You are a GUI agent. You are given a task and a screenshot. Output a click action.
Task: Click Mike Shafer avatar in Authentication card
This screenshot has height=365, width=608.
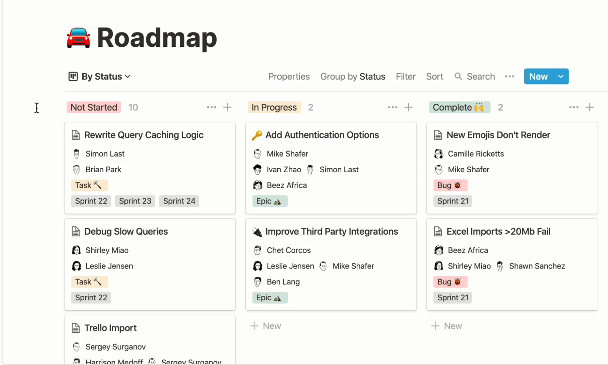point(257,154)
